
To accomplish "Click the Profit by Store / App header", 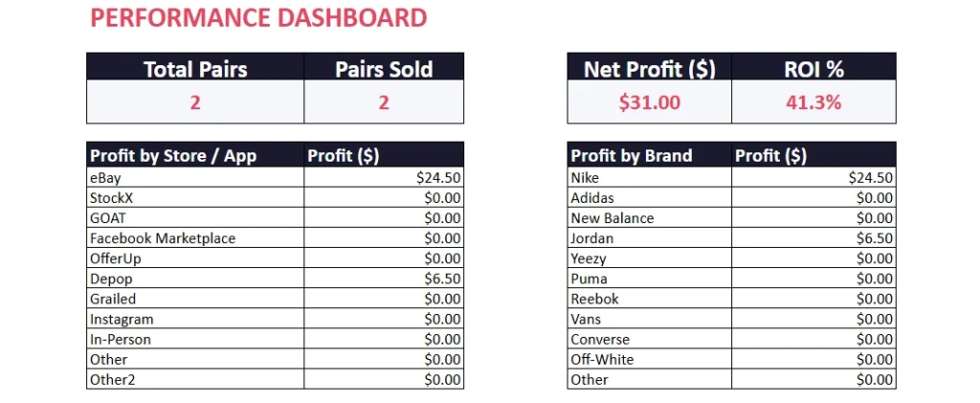I will (173, 156).
